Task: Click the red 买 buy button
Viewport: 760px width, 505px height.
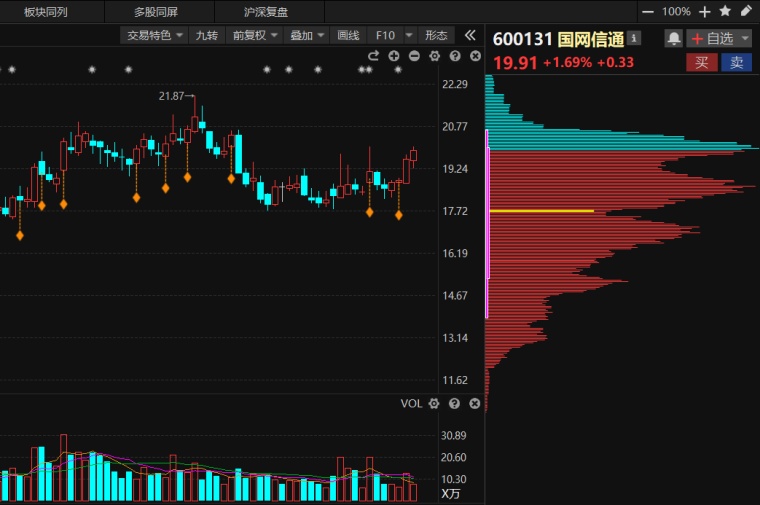Action: coord(701,63)
